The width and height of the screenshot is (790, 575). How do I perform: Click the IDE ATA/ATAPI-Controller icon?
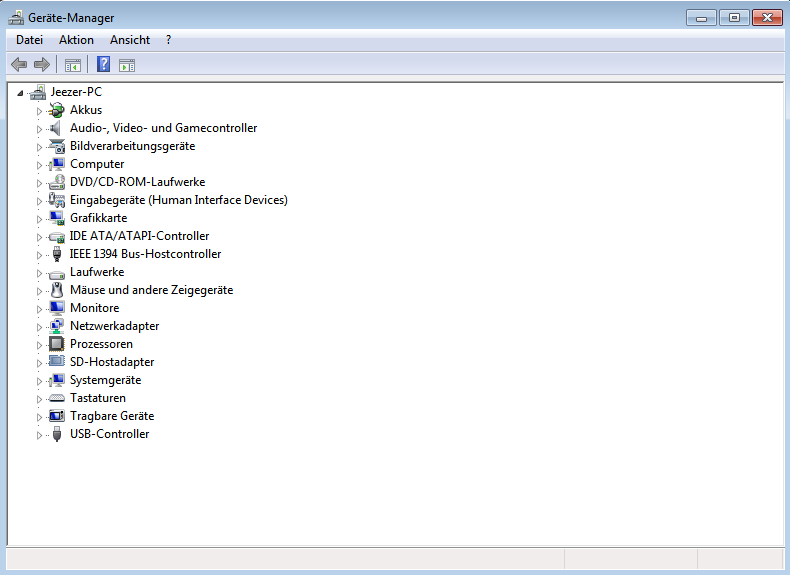(x=57, y=236)
